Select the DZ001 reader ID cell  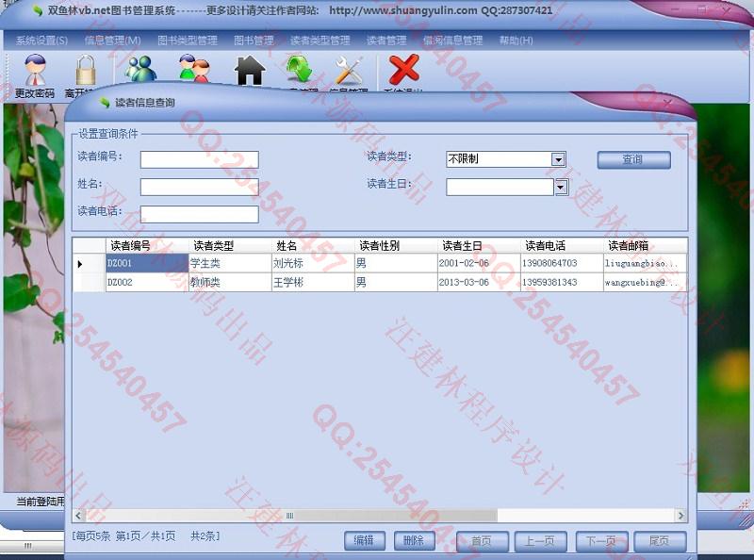coord(147,263)
